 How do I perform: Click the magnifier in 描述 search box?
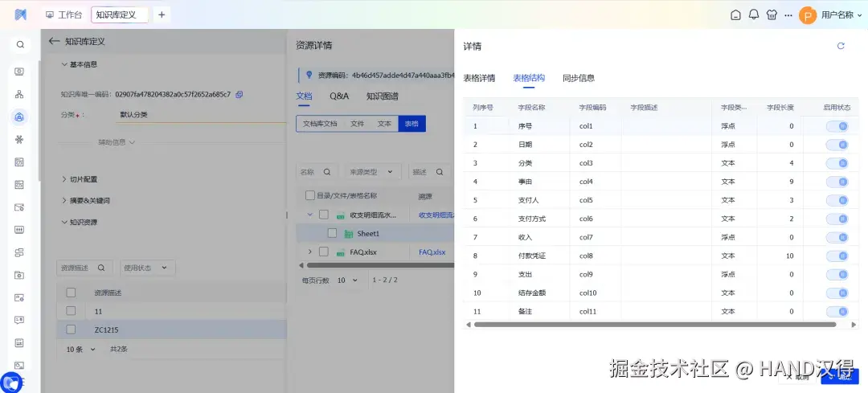pyautogui.click(x=440, y=172)
